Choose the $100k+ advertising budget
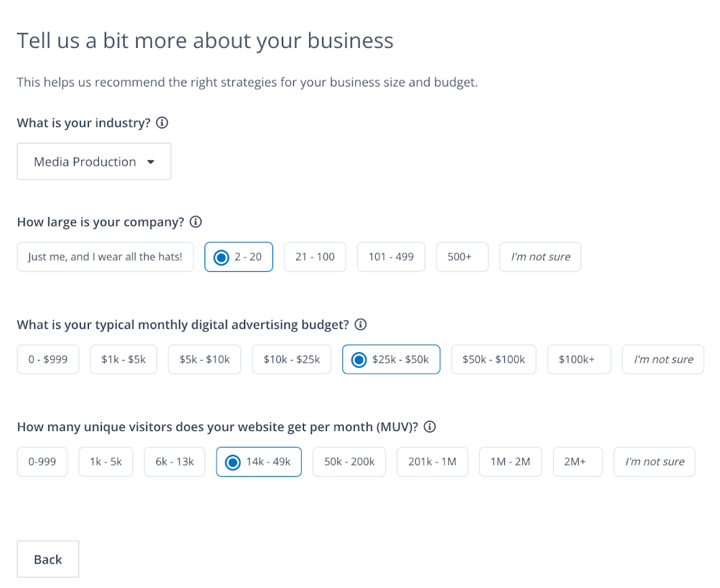 tap(579, 359)
